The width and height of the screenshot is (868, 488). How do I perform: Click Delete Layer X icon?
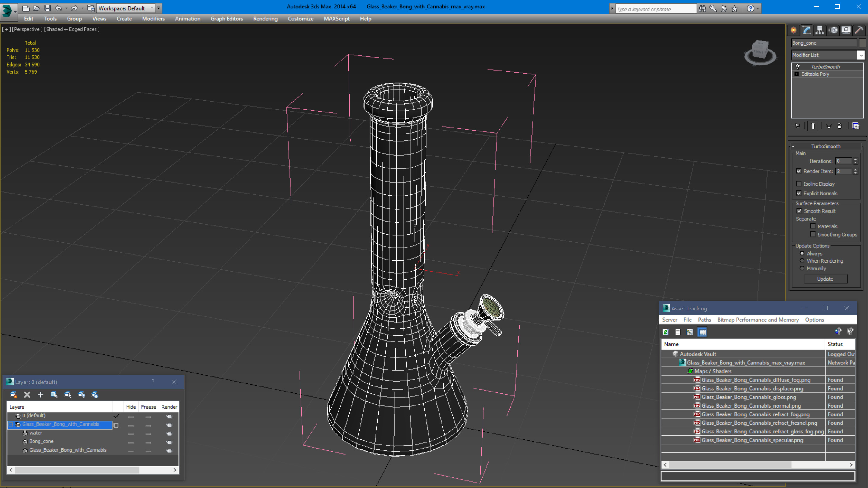click(27, 395)
